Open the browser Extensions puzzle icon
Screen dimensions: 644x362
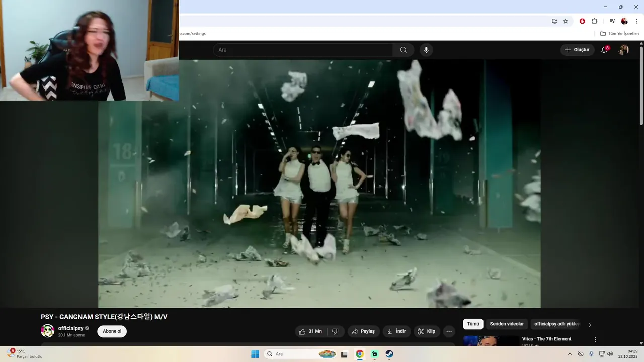595,21
